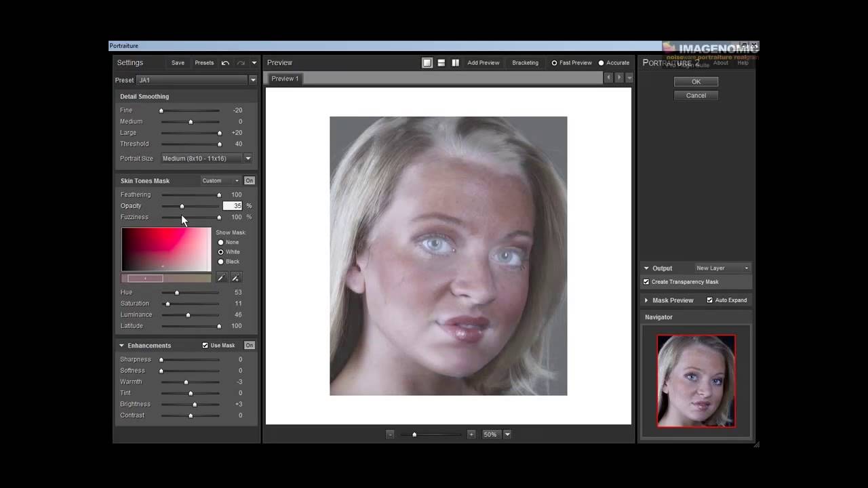Select White for Show Mask

(220, 252)
